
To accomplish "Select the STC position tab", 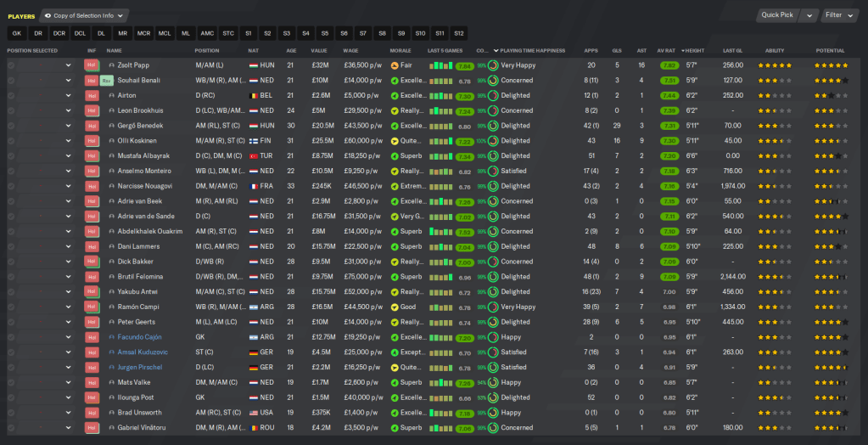I will [228, 33].
